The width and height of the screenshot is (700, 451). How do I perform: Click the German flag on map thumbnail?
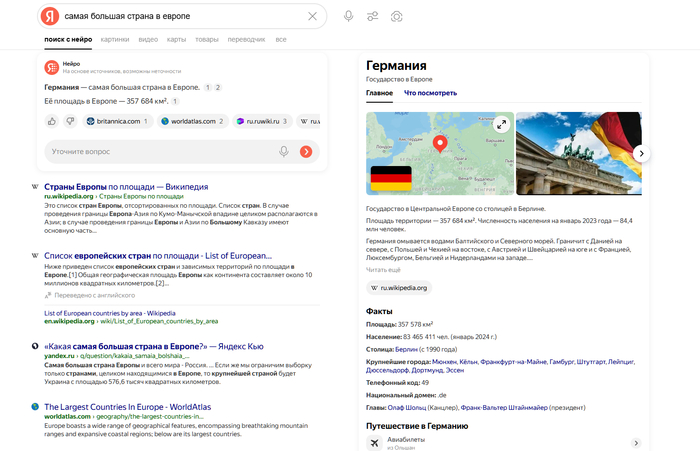tap(391, 178)
